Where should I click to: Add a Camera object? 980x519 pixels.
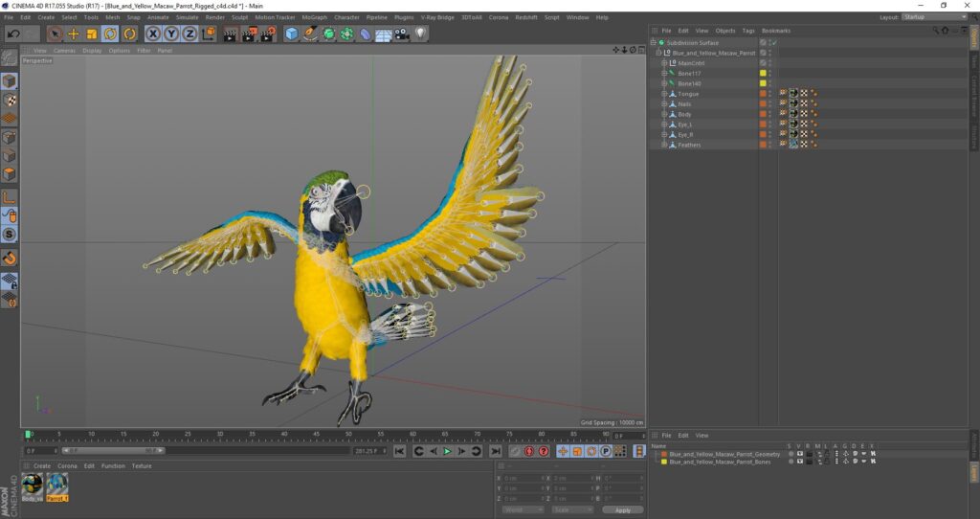click(402, 34)
